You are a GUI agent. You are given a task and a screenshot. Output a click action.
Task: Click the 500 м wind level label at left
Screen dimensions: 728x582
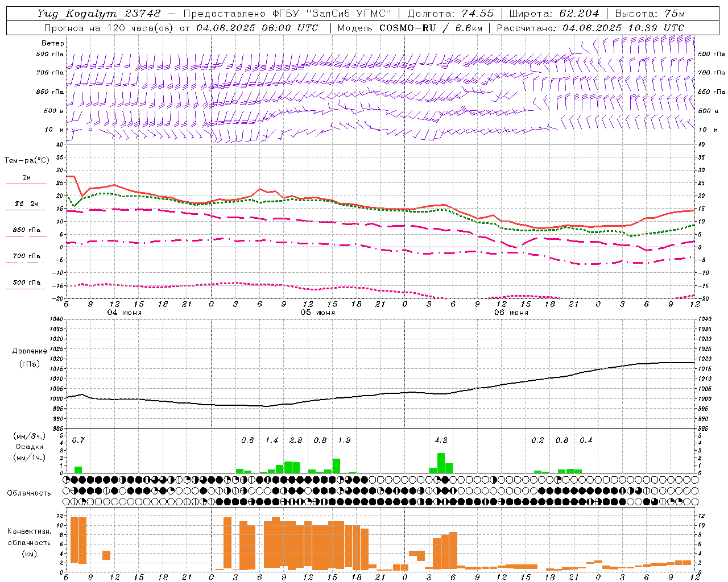click(x=54, y=111)
